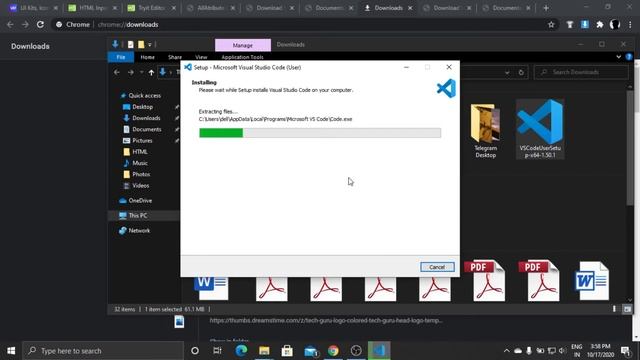Click the Manage contextual tab in Explorer
The image size is (640, 360).
coord(243,45)
